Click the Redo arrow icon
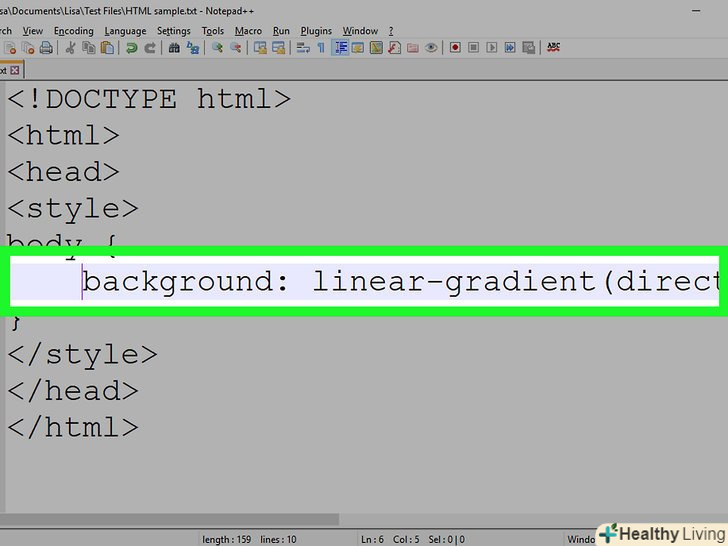728x546 pixels. point(150,47)
